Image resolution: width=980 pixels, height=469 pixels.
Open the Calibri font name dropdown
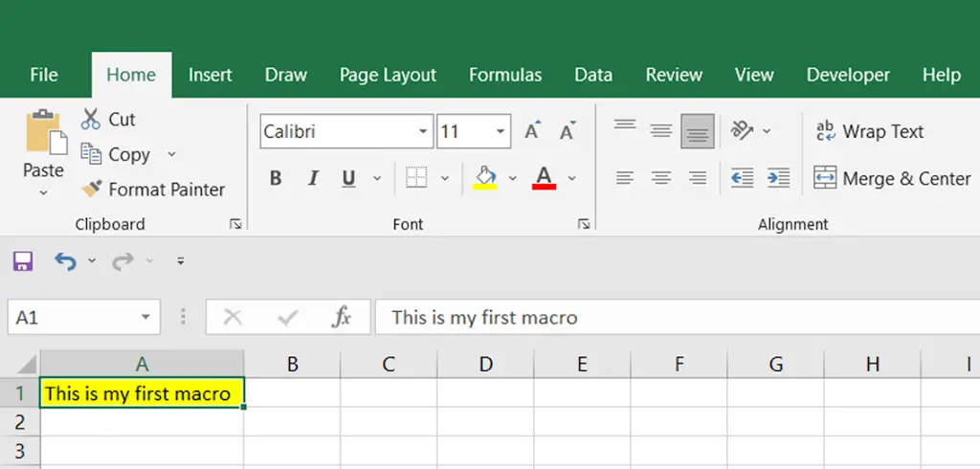point(423,131)
